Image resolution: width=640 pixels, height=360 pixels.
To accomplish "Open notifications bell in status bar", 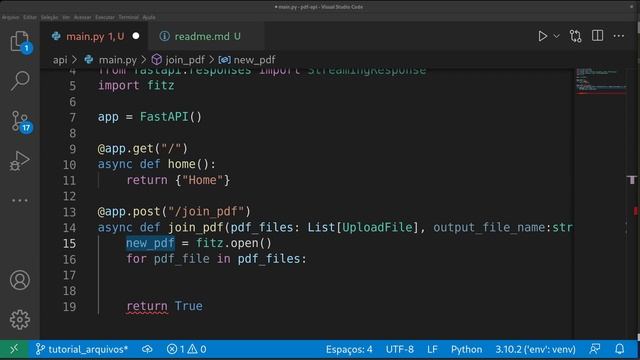I will coord(620,349).
